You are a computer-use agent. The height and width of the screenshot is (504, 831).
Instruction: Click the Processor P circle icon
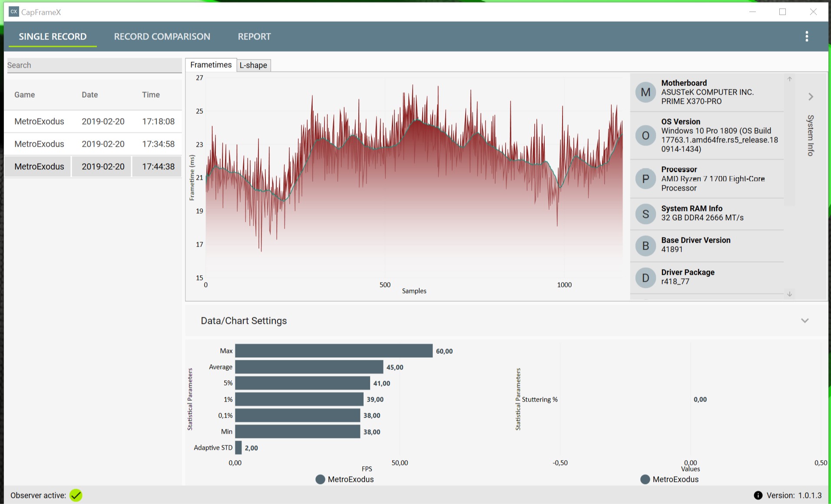click(646, 179)
